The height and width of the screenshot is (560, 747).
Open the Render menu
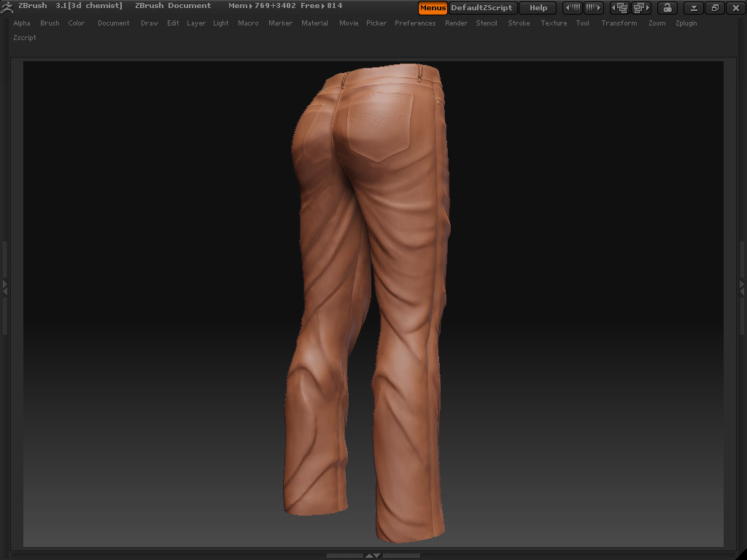tap(456, 23)
